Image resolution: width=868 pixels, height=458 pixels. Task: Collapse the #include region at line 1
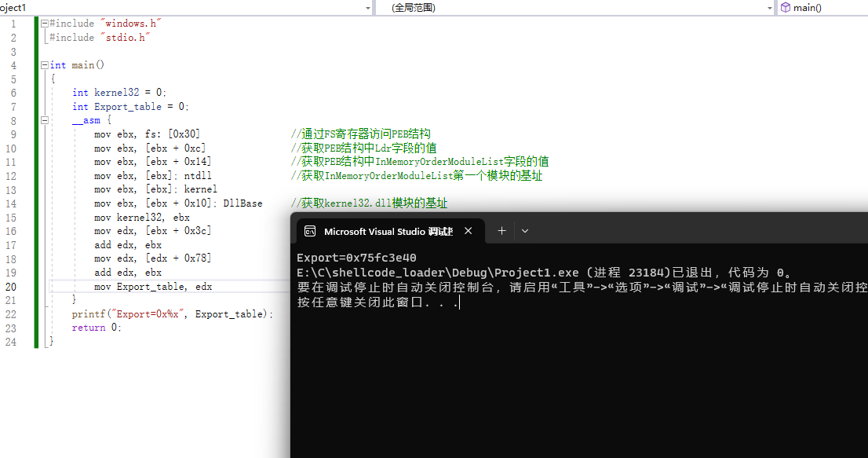44,23
